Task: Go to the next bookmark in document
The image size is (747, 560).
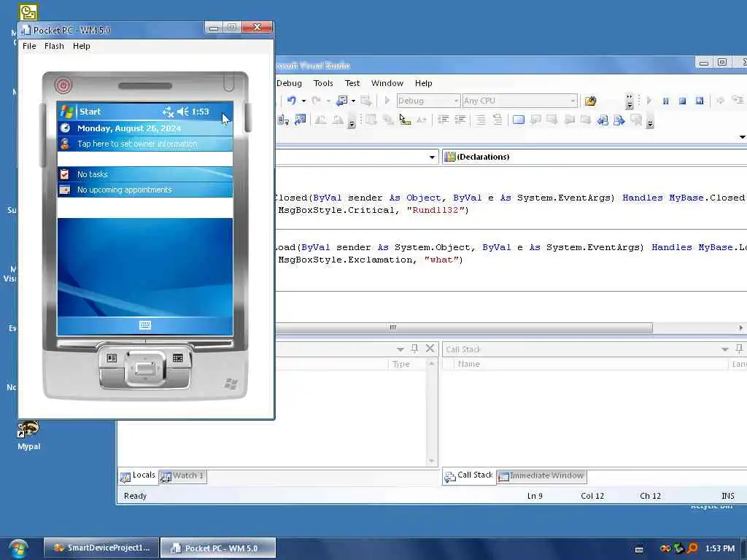Action: (619, 120)
